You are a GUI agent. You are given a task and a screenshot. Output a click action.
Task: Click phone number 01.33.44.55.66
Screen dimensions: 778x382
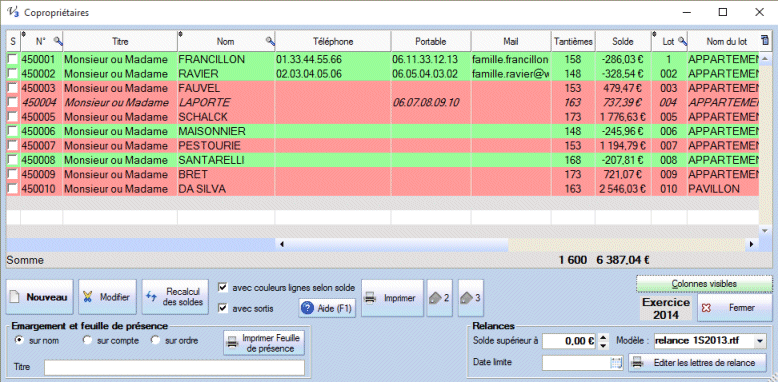[333, 59]
